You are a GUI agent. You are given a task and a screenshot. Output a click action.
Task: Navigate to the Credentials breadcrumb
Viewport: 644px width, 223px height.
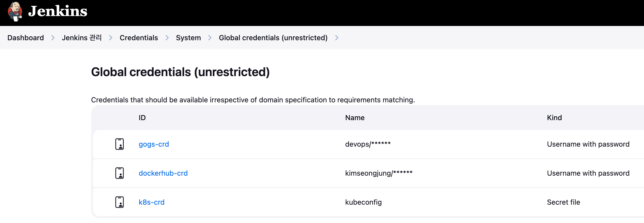139,38
